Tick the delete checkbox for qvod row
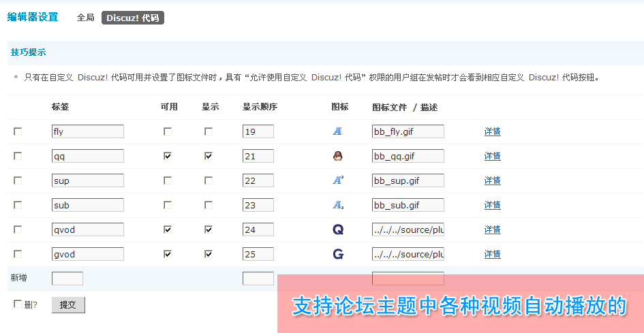 (x=18, y=229)
